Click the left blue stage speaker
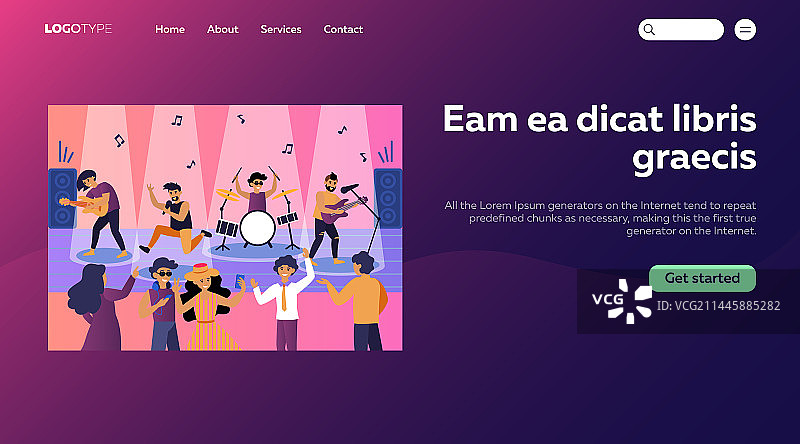 (x=62, y=198)
